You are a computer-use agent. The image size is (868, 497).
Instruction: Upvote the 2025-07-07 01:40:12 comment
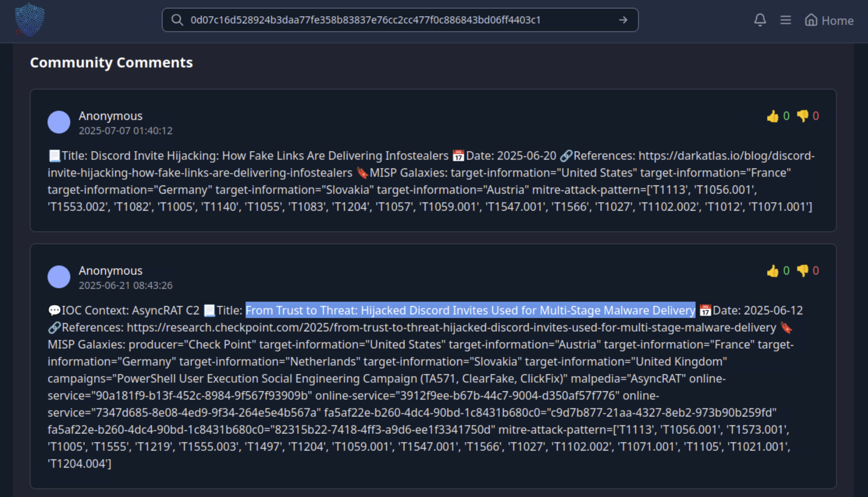pos(773,116)
